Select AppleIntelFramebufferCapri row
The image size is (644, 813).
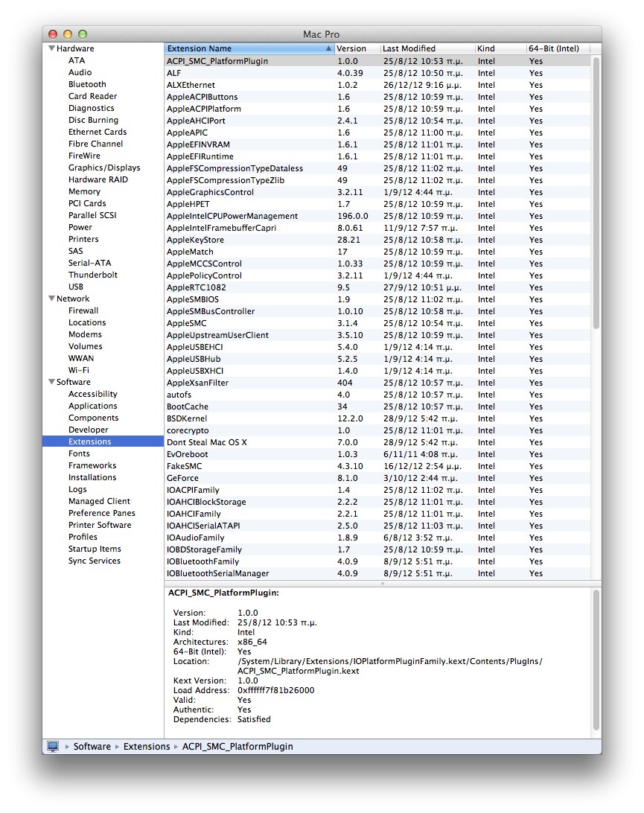pos(377,228)
